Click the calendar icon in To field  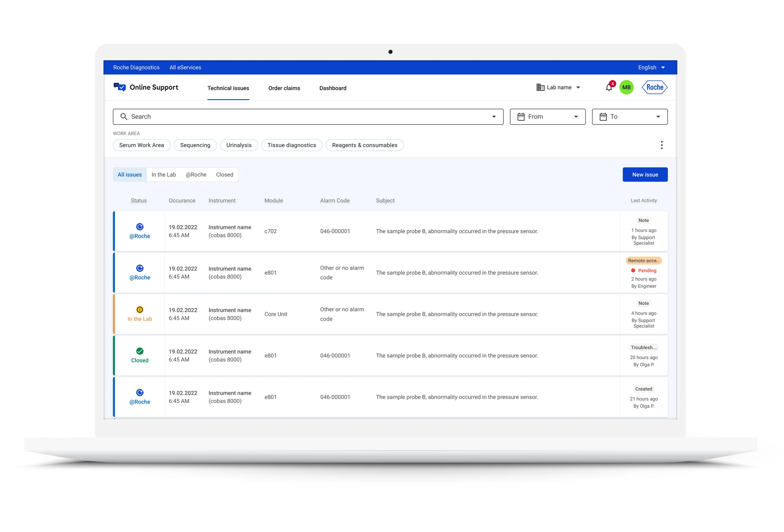603,117
